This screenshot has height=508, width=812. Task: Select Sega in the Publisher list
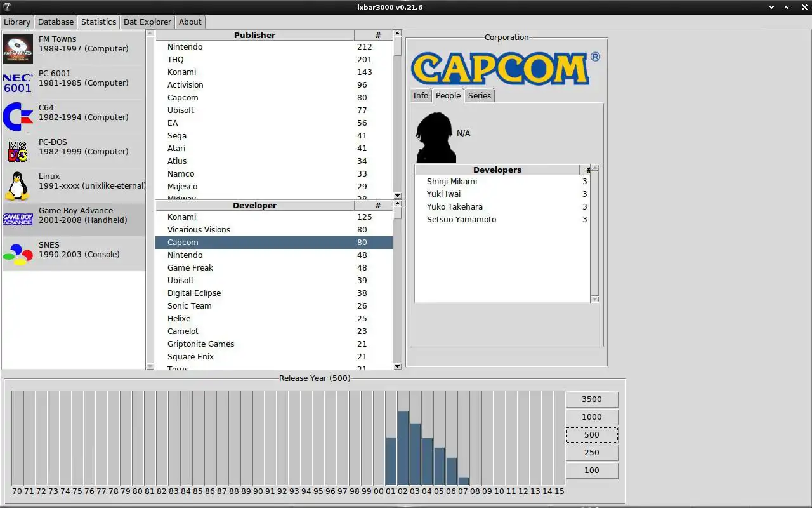point(274,136)
